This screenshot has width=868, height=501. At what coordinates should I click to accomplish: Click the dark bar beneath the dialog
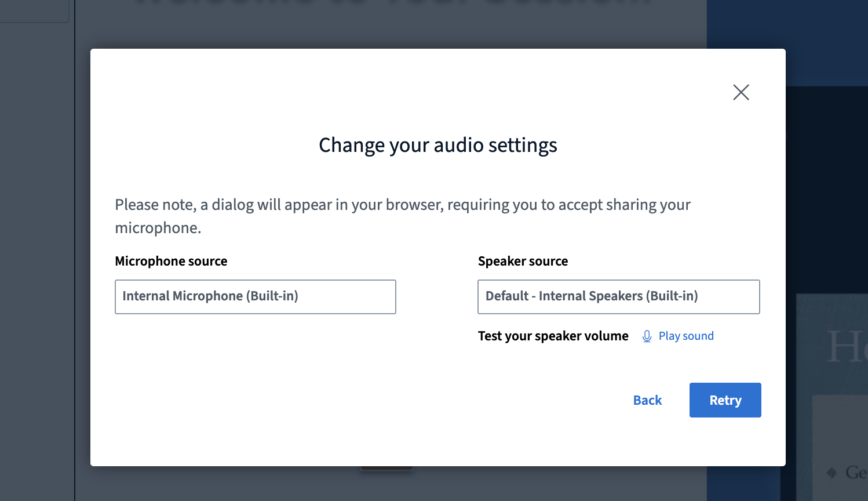[386, 468]
